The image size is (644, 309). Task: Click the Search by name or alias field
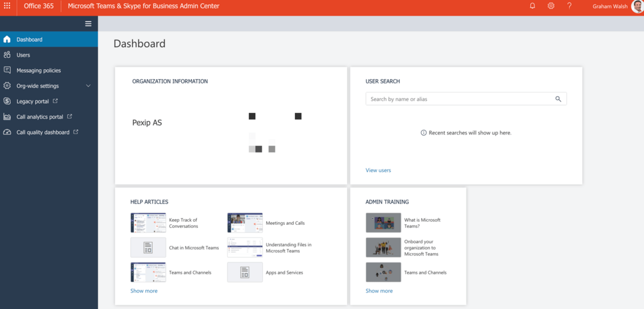[x=466, y=99]
